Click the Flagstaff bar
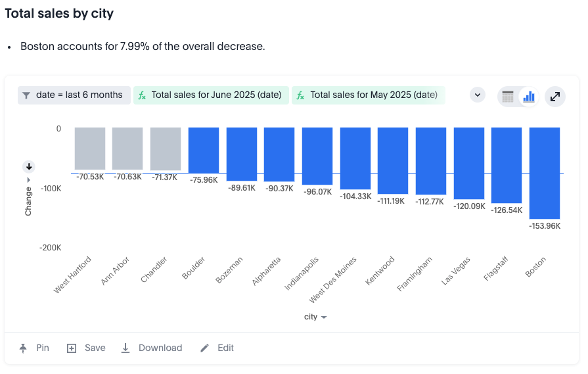The height and width of the screenshot is (374, 588). tap(507, 165)
